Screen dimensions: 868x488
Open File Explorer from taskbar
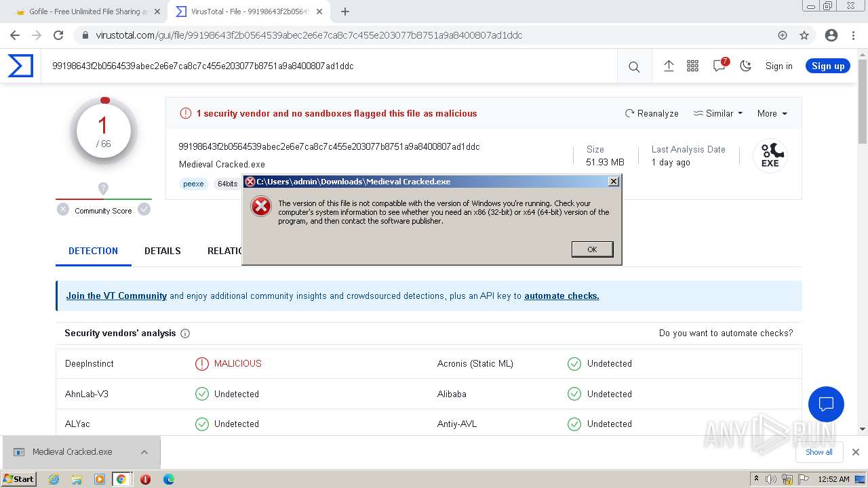[77, 479]
